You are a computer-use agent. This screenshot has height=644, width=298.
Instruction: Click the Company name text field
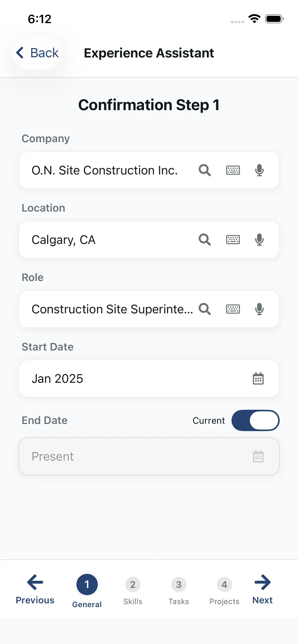click(x=107, y=170)
